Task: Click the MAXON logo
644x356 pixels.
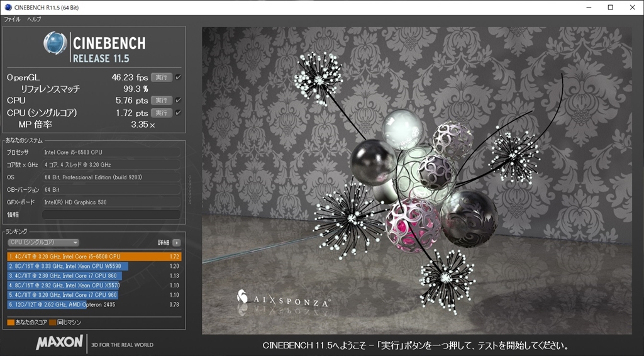Action: pos(60,342)
